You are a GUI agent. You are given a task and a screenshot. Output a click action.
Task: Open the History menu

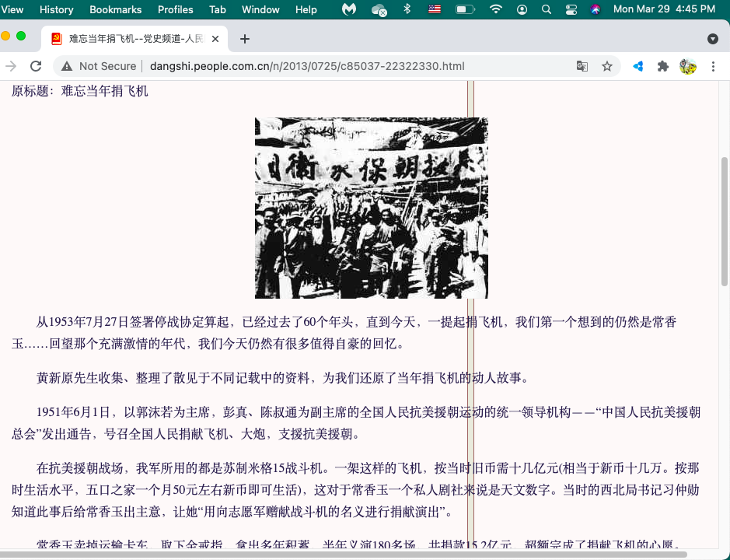tap(56, 9)
